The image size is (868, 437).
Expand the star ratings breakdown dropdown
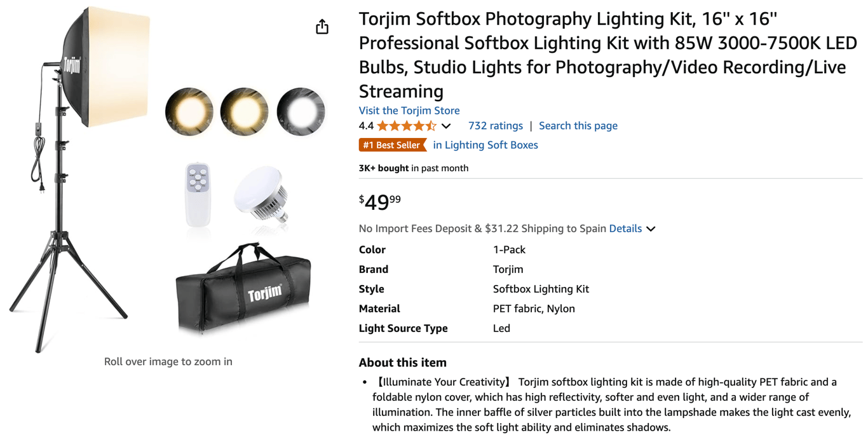(x=447, y=125)
